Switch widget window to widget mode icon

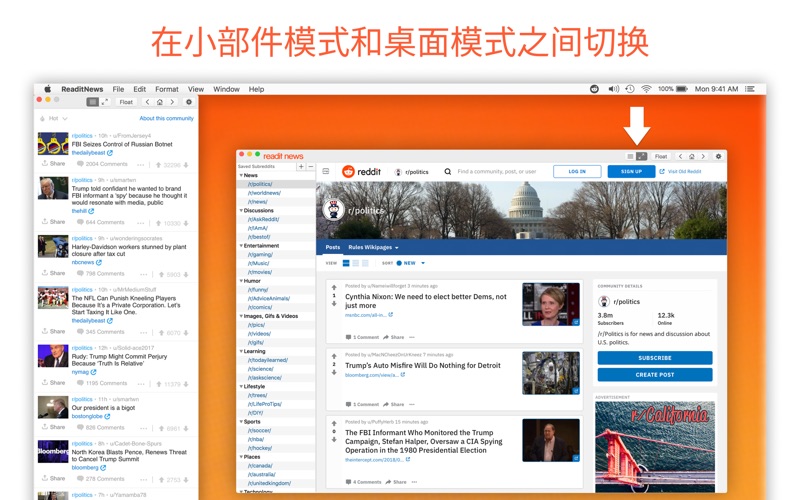click(x=92, y=102)
